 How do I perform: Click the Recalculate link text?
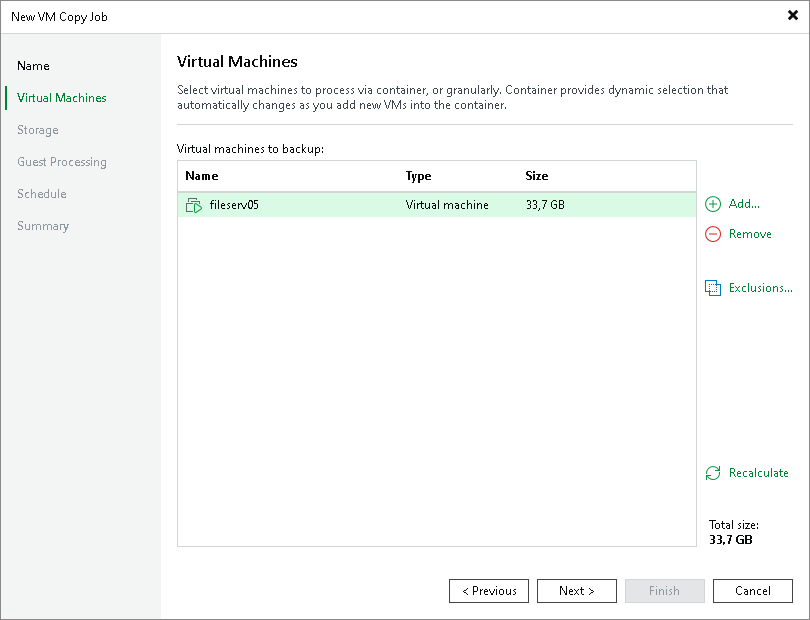pos(758,473)
